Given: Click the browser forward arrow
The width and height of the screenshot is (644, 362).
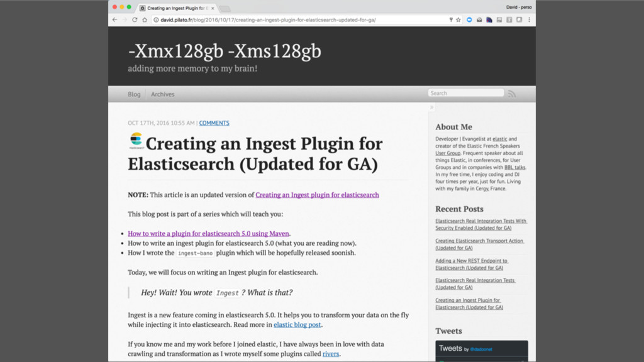Looking at the screenshot, I should (125, 19).
